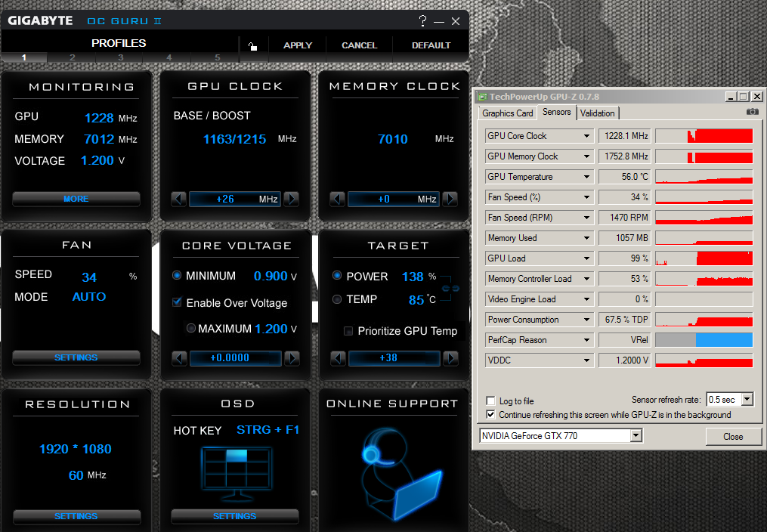The height and width of the screenshot is (532, 767).
Task: Open Sensor refresh rate dropdown
Action: (747, 400)
